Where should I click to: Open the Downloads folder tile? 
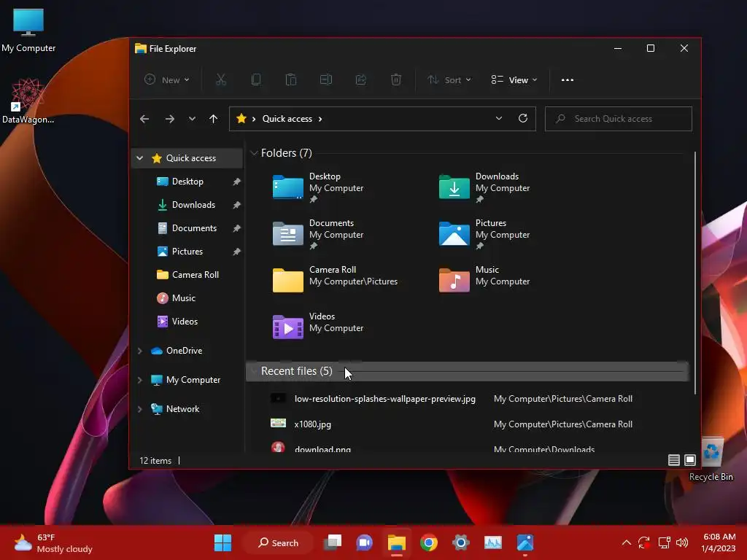click(x=484, y=187)
